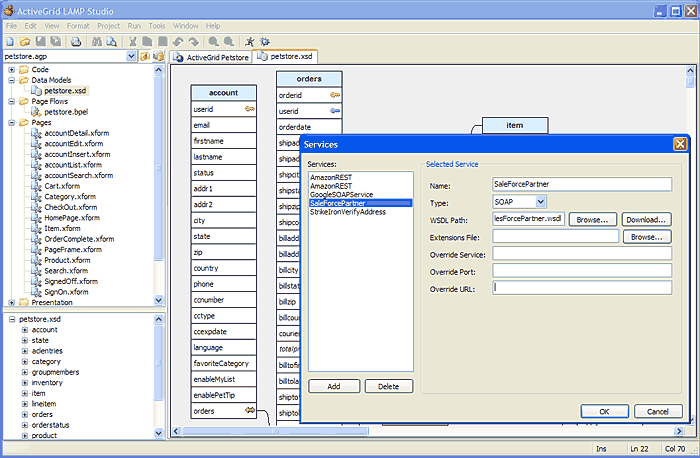Click the Open folder toolbar icon
This screenshot has height=458, width=700.
(25, 41)
